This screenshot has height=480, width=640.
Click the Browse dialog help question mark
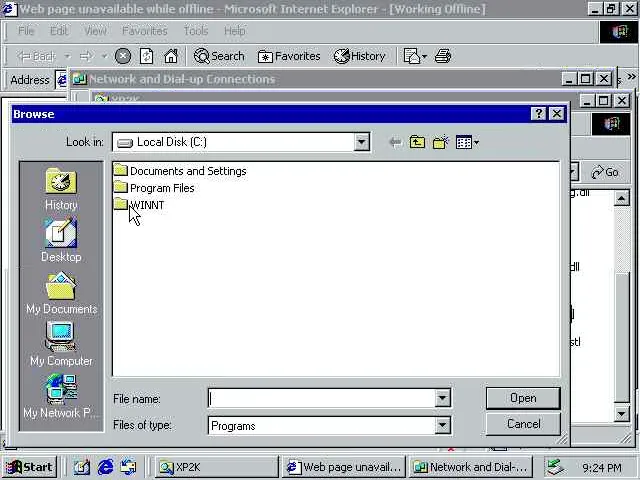click(538, 113)
